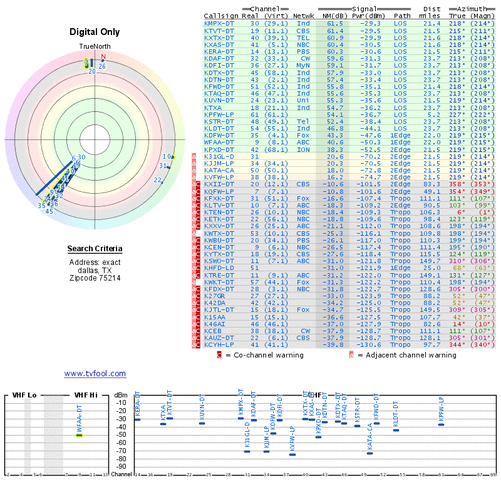The height and width of the screenshot is (480, 501).
Task: Select the WFAA-DT callsign in the table
Action: click(219, 142)
